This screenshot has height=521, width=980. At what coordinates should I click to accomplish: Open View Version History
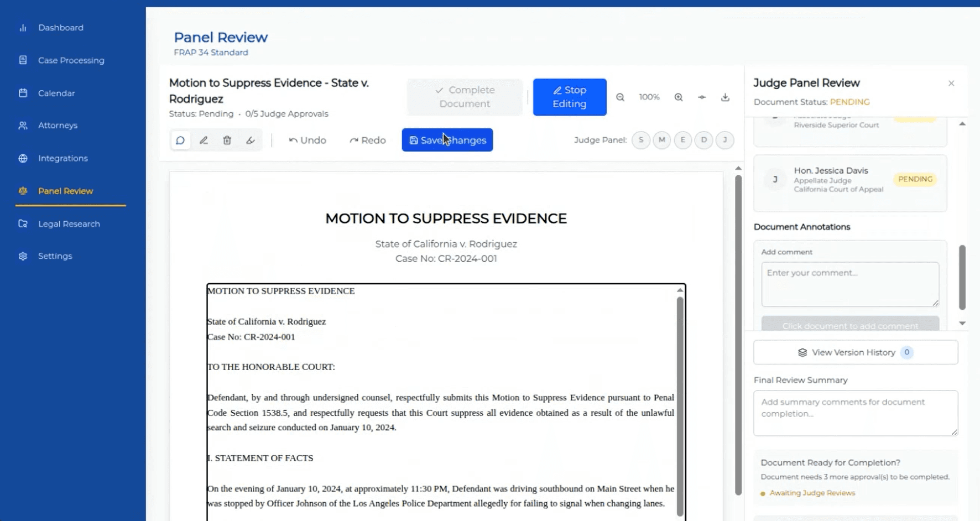coord(856,352)
